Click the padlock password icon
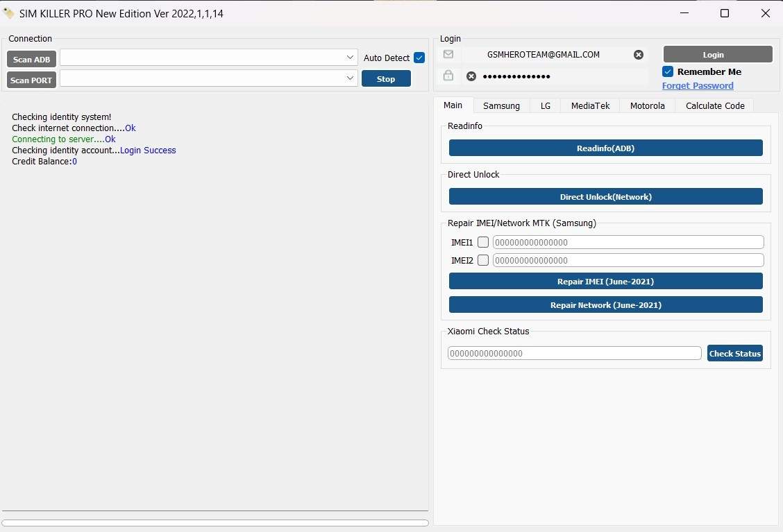The width and height of the screenshot is (783, 532). 448,76
